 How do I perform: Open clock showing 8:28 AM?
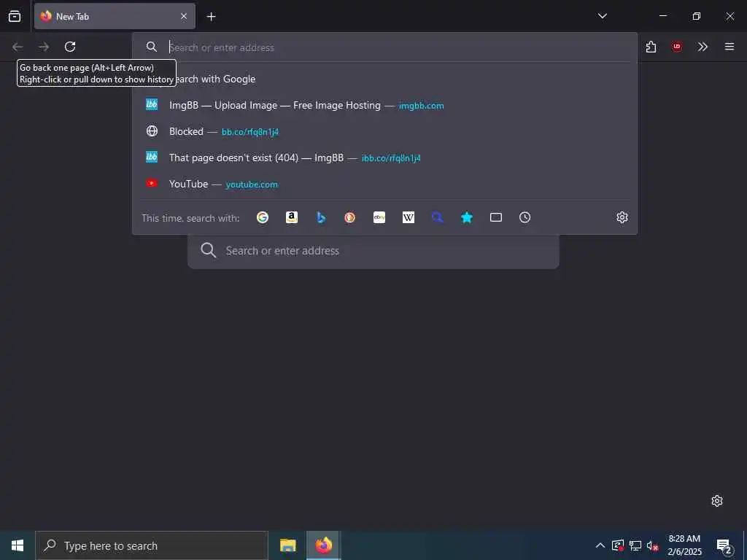tap(684, 545)
